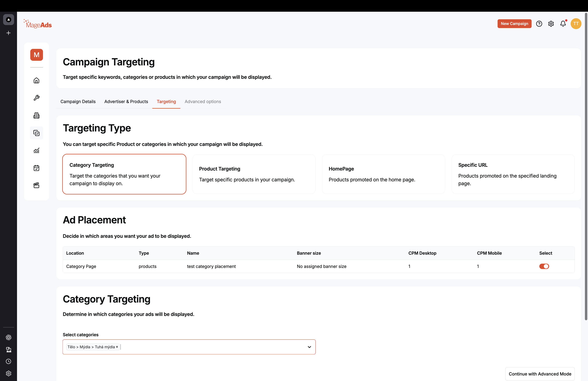The image size is (588, 381).
Task: Click the 'test category placement' name cell
Action: 211,266
